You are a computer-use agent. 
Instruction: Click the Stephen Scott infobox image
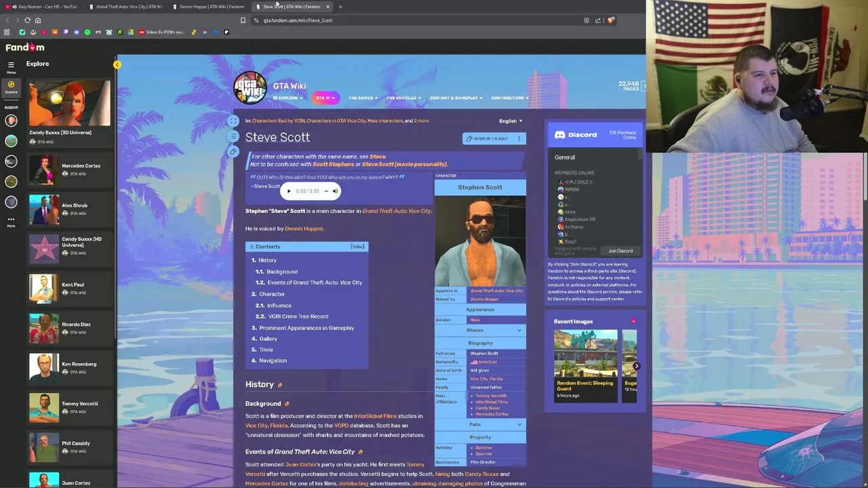pos(480,241)
